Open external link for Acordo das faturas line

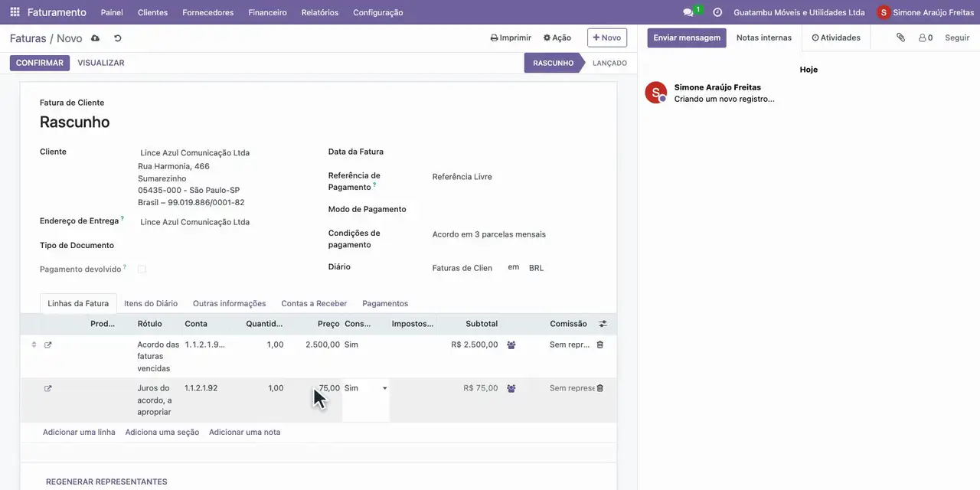coord(47,345)
